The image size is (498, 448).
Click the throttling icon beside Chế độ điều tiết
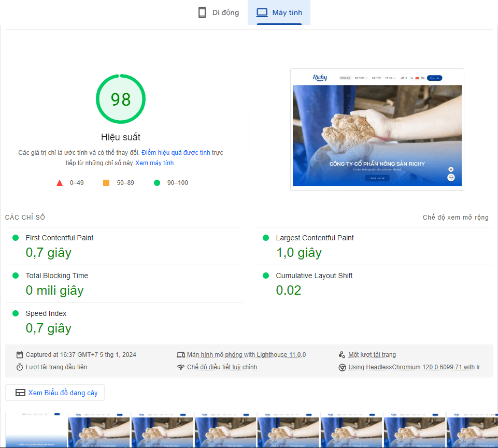pyautogui.click(x=181, y=367)
